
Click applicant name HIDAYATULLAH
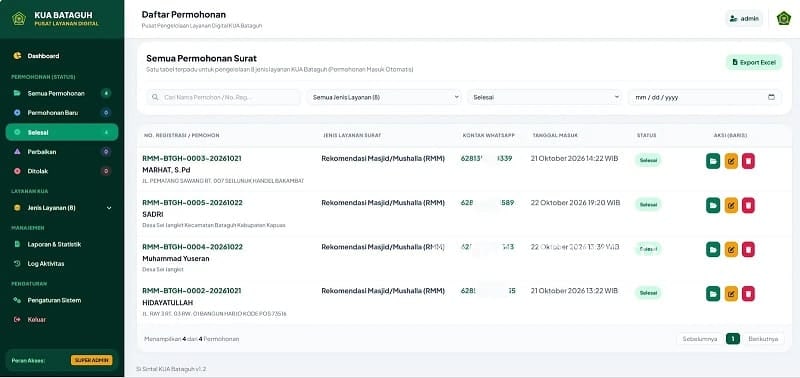pos(168,303)
